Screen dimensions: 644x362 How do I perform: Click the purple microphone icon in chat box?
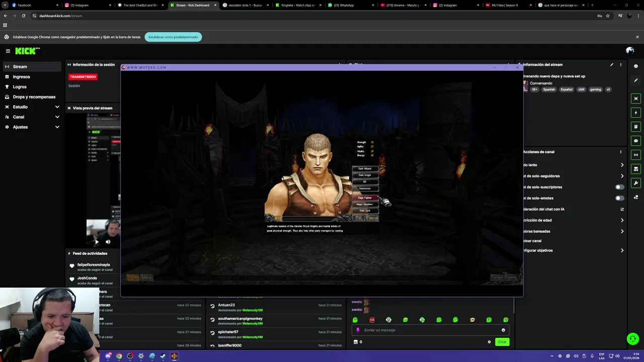coord(358,330)
